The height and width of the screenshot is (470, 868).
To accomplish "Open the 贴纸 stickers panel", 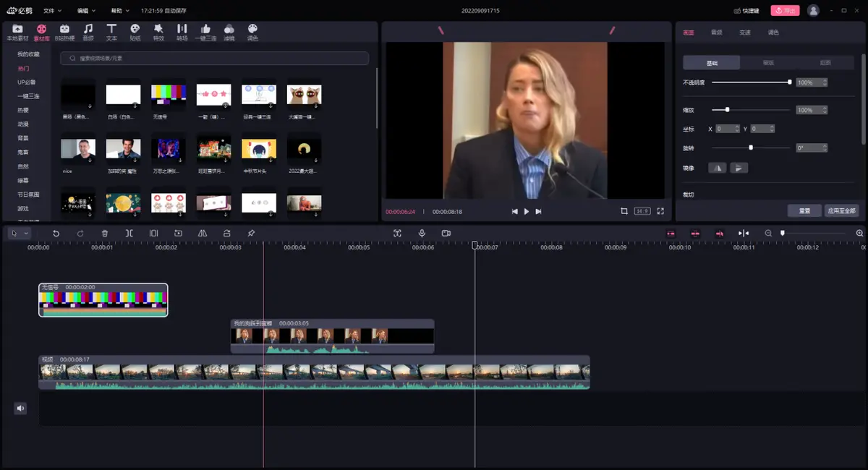I will click(135, 32).
